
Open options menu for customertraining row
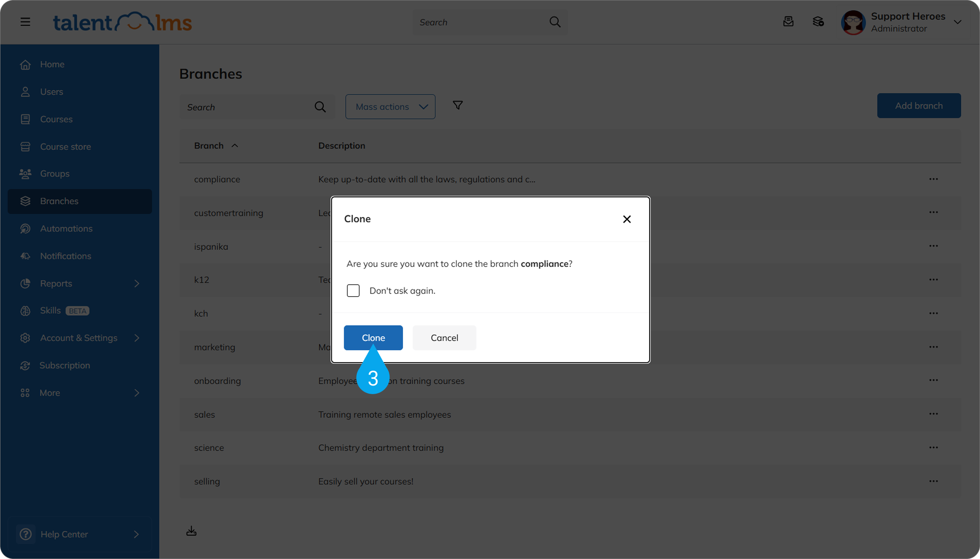coord(933,212)
